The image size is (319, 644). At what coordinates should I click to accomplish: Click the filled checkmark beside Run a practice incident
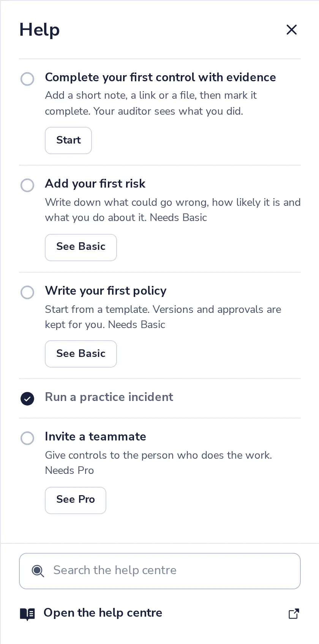(27, 399)
